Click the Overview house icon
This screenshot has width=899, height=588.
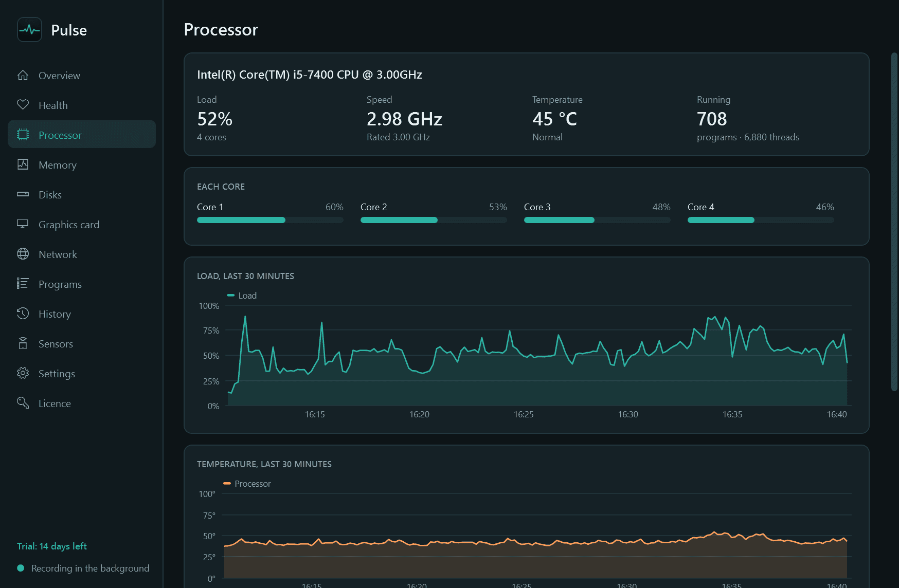pos(23,76)
